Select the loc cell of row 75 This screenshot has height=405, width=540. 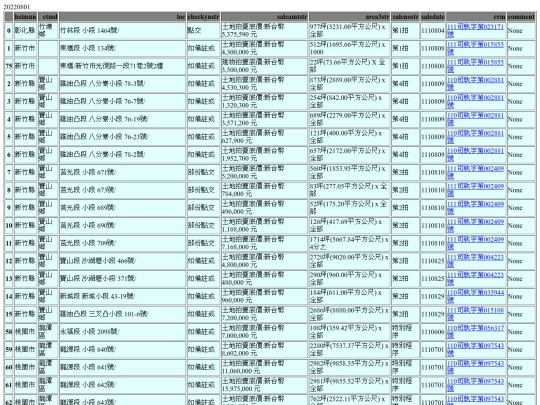point(122,66)
